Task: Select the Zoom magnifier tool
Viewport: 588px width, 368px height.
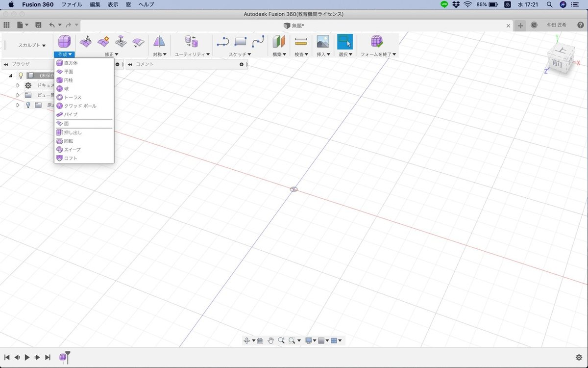Action: point(281,340)
